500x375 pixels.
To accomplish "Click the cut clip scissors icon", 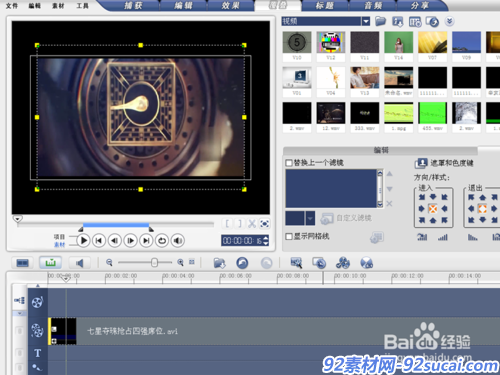I will pos(252,224).
